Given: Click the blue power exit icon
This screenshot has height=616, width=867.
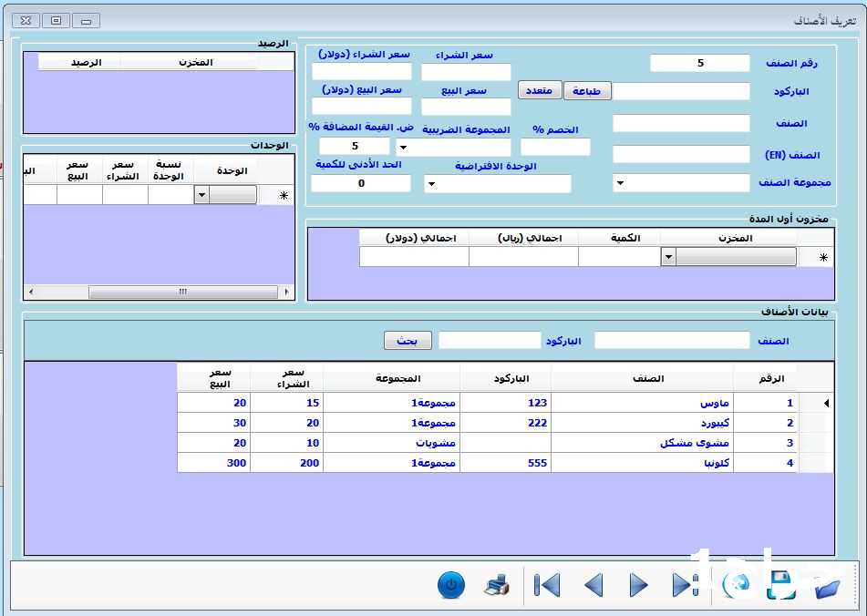Looking at the screenshot, I should (x=451, y=585).
